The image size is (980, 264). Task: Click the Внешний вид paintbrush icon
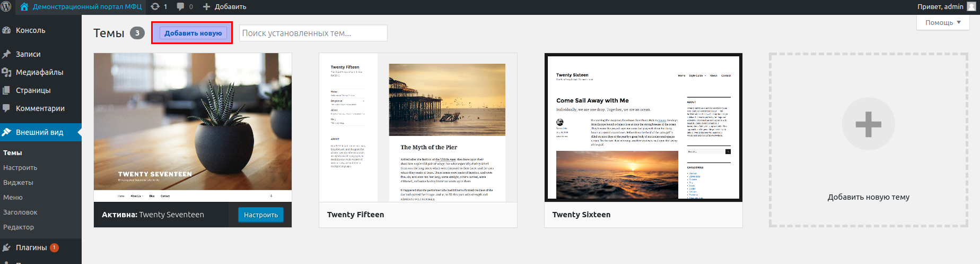pyautogui.click(x=6, y=132)
